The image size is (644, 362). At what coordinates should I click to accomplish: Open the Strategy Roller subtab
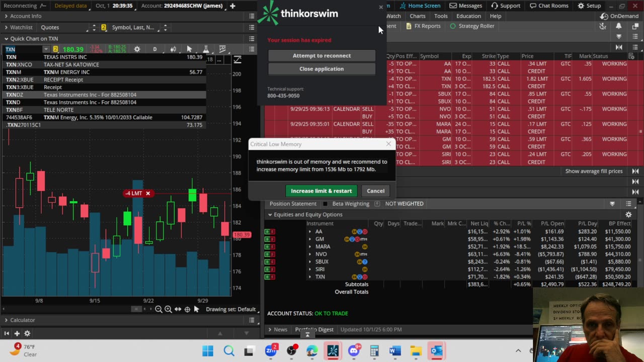[x=472, y=26]
